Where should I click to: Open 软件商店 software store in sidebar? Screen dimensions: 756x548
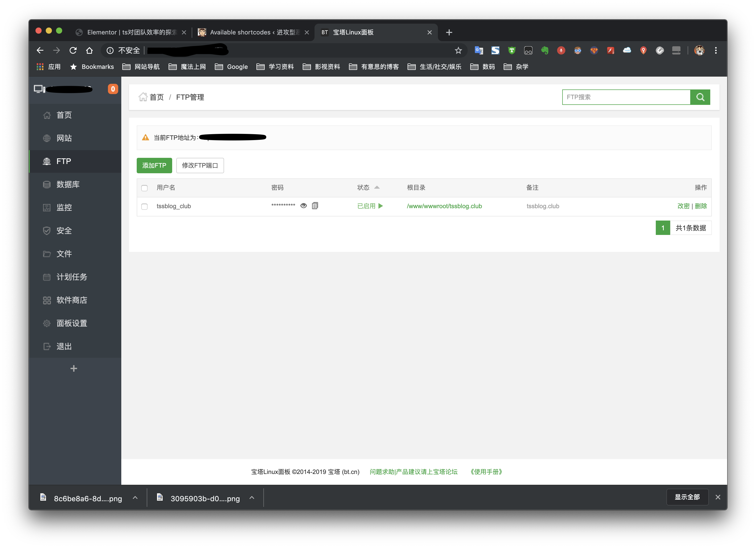pyautogui.click(x=72, y=300)
